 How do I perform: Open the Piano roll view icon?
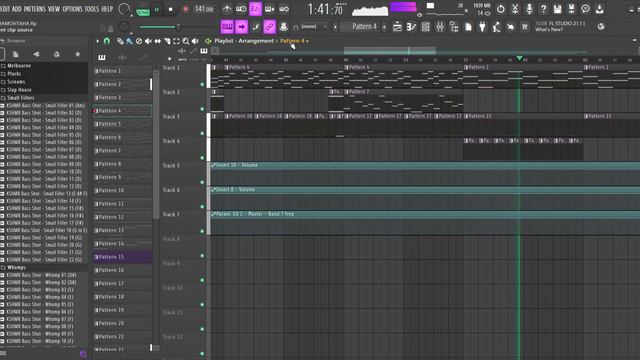[x=411, y=27]
